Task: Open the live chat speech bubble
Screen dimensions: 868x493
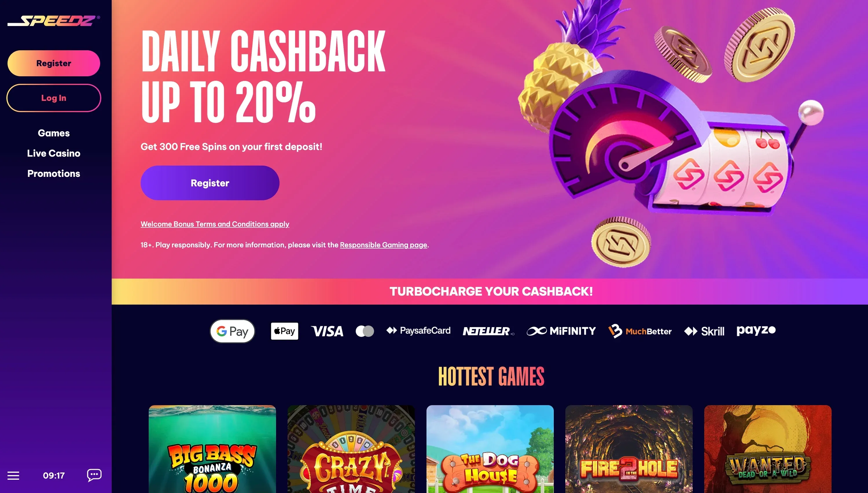Action: 94,475
